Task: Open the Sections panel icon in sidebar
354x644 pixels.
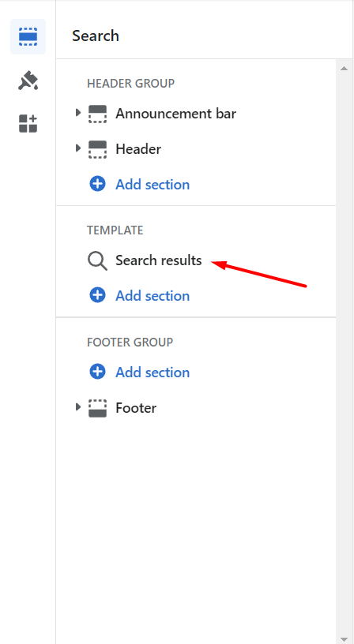Action: pos(28,36)
